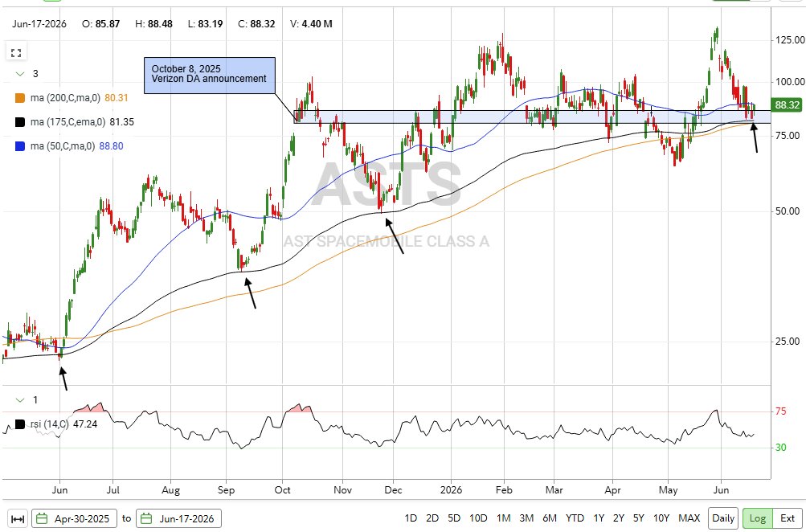Select the 10D time range
Image resolution: width=806 pixels, height=532 pixels.
click(x=478, y=518)
